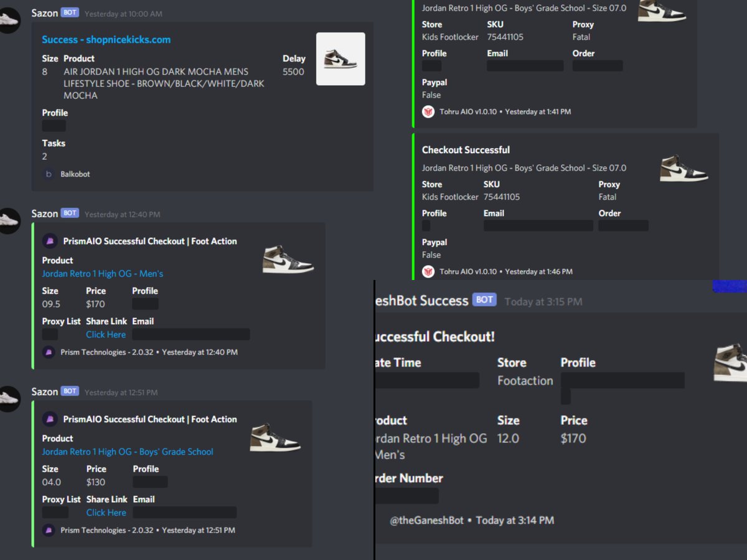Click the PrismAIO Successful Checkout title at 12:51 PM

[x=150, y=419]
